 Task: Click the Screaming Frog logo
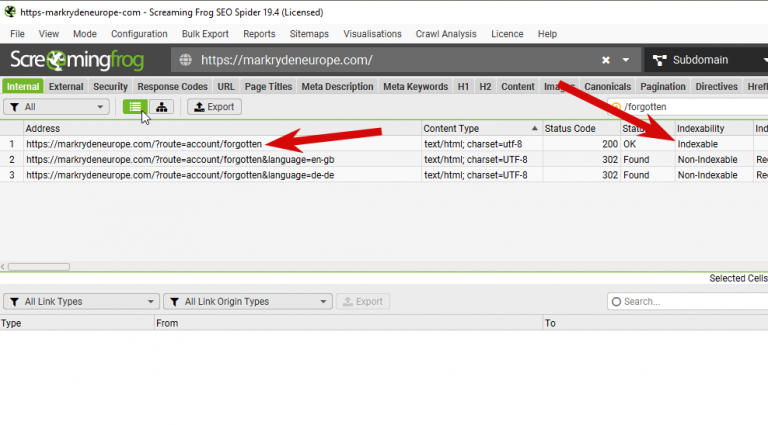tap(77, 60)
